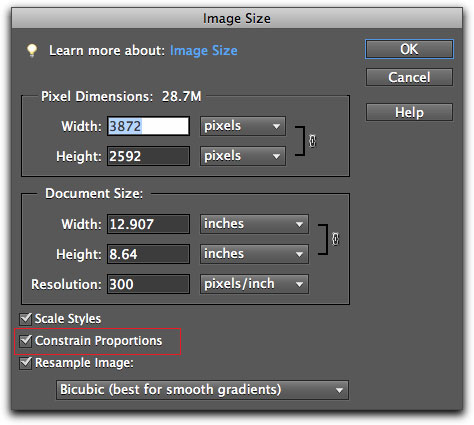Image resolution: width=474 pixels, height=425 pixels.
Task: Uncheck Constrain Proportions
Action: [26, 341]
